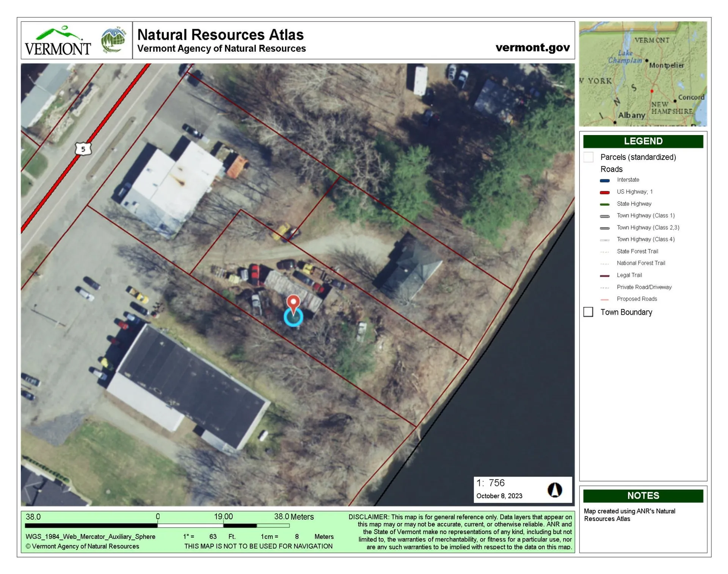Click the blue circle marker on map

point(293,317)
